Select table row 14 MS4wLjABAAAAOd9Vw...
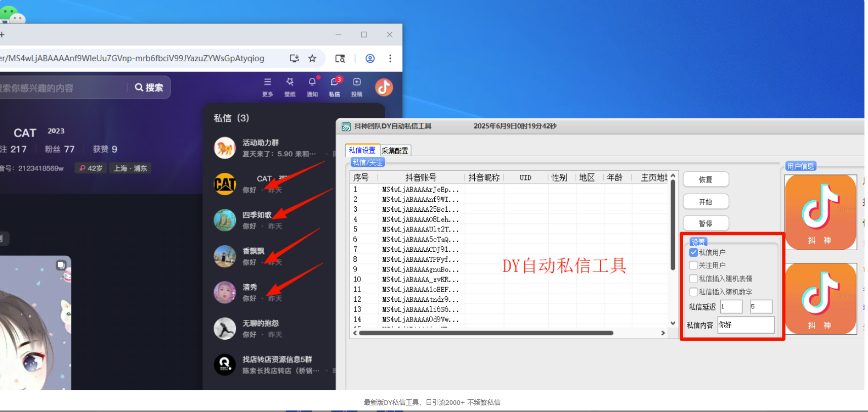Image resolution: width=868 pixels, height=412 pixels. click(x=510, y=319)
